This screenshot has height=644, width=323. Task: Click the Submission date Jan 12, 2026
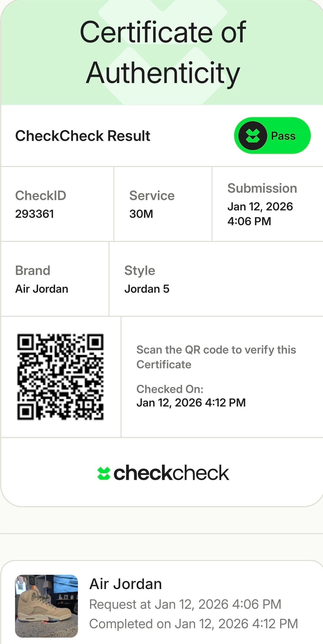click(x=260, y=207)
